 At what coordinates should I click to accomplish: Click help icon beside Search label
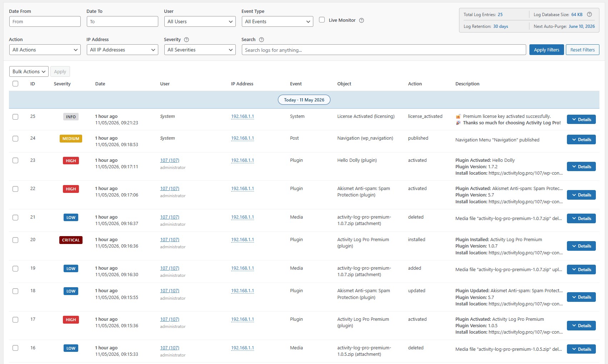(x=261, y=40)
